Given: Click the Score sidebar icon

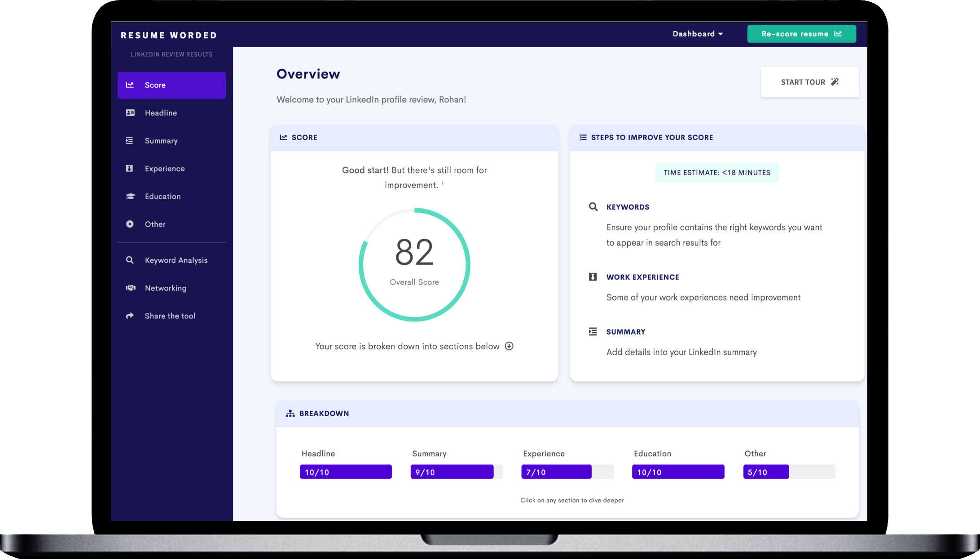Looking at the screenshot, I should click(x=131, y=85).
